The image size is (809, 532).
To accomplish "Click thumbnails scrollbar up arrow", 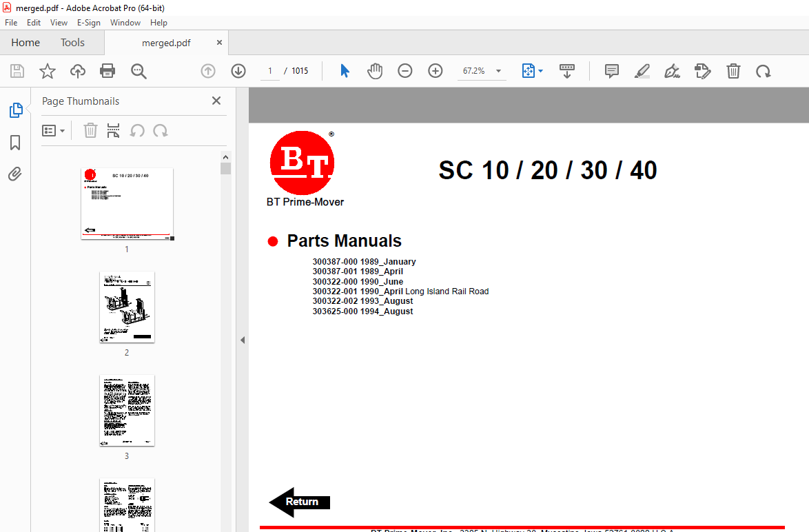I will [x=225, y=157].
